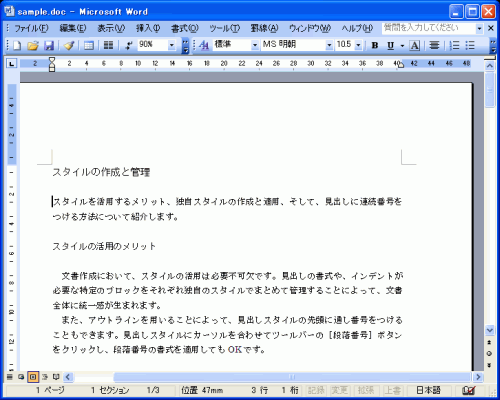Apply bulleted list formatting

pos(470,45)
